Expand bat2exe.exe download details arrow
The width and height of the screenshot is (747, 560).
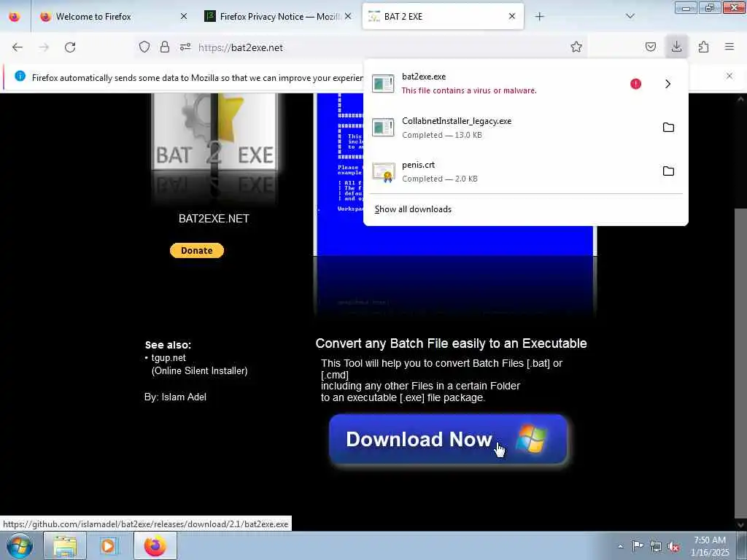pos(668,84)
